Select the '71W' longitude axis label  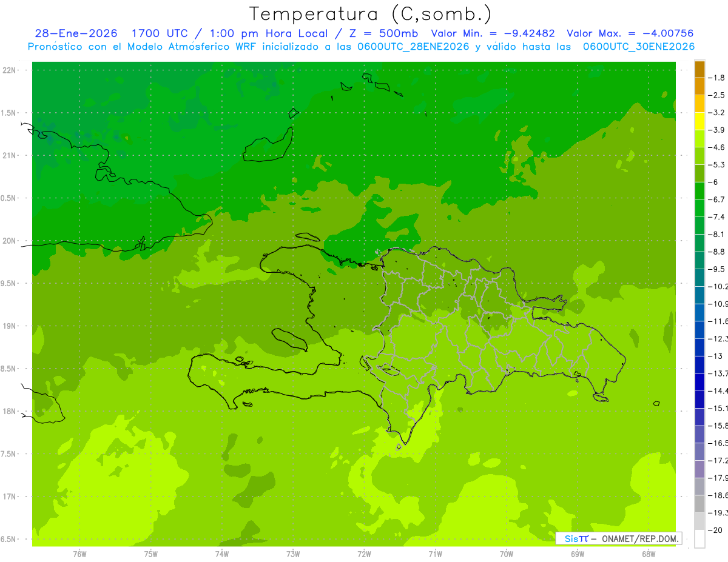435,554
